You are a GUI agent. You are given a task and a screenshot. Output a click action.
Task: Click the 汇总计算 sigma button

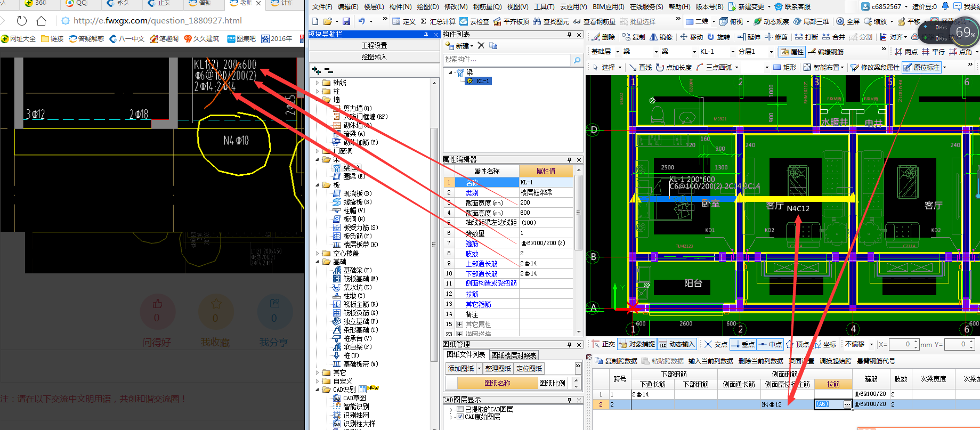point(438,21)
